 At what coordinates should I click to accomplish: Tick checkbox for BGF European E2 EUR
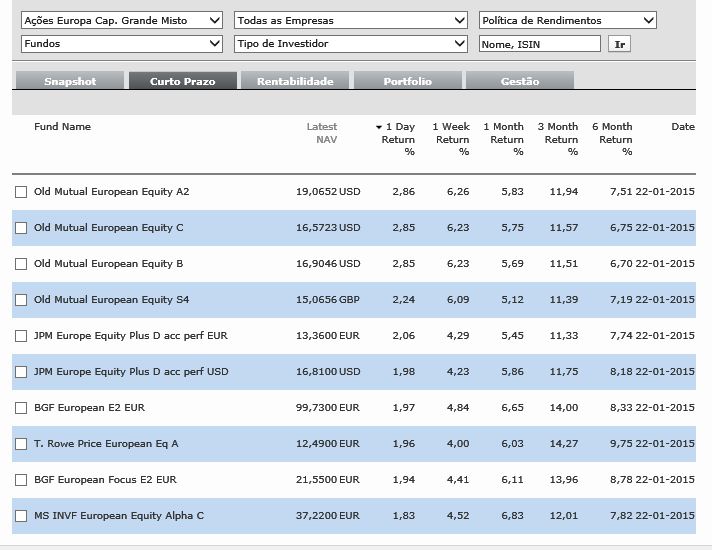(x=21, y=408)
